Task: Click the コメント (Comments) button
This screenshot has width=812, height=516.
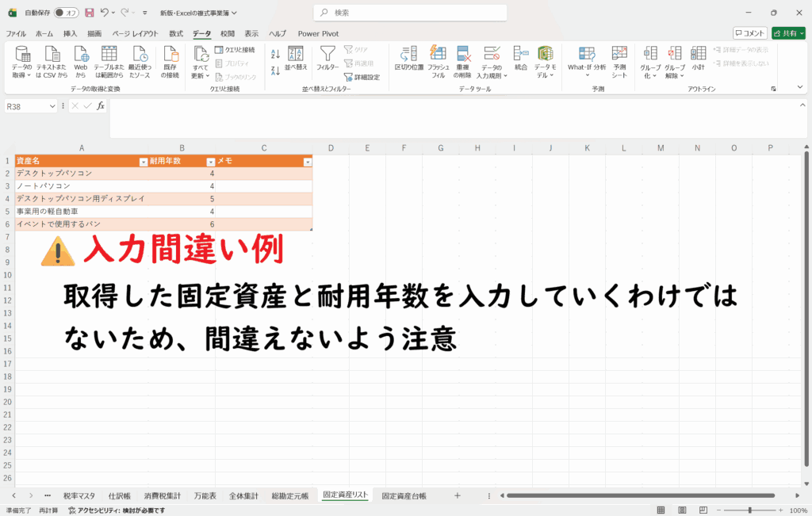Action: click(749, 33)
